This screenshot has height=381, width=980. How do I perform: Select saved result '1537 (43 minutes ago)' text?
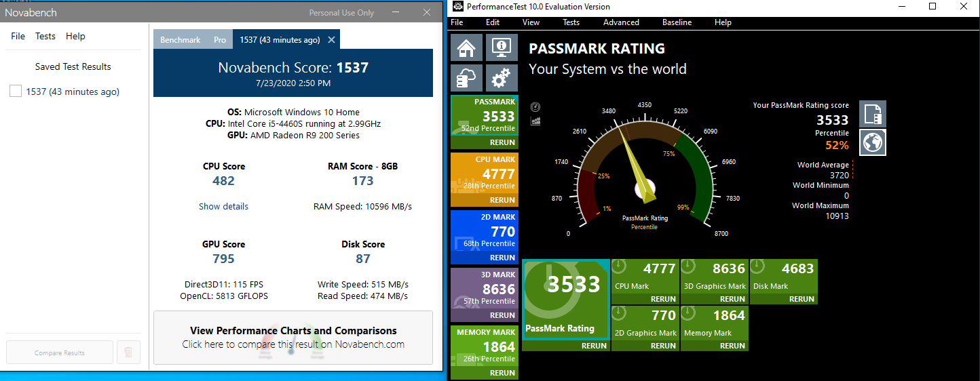pos(73,92)
